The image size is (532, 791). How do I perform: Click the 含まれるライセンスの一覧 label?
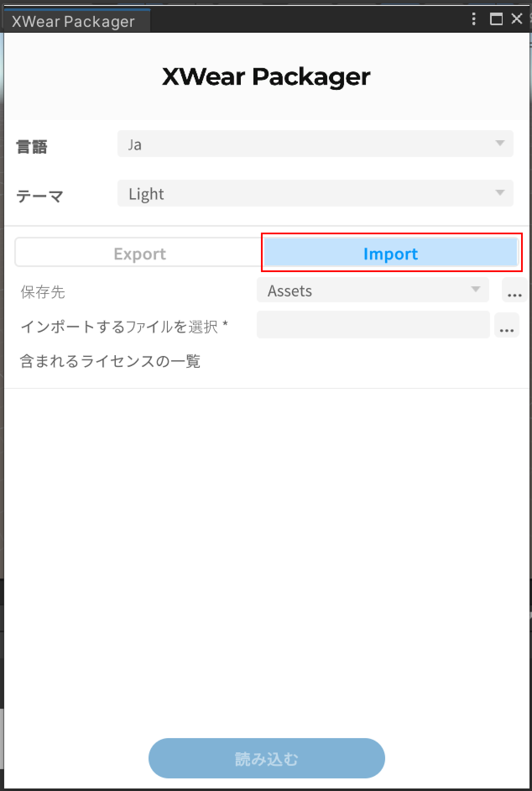click(110, 361)
